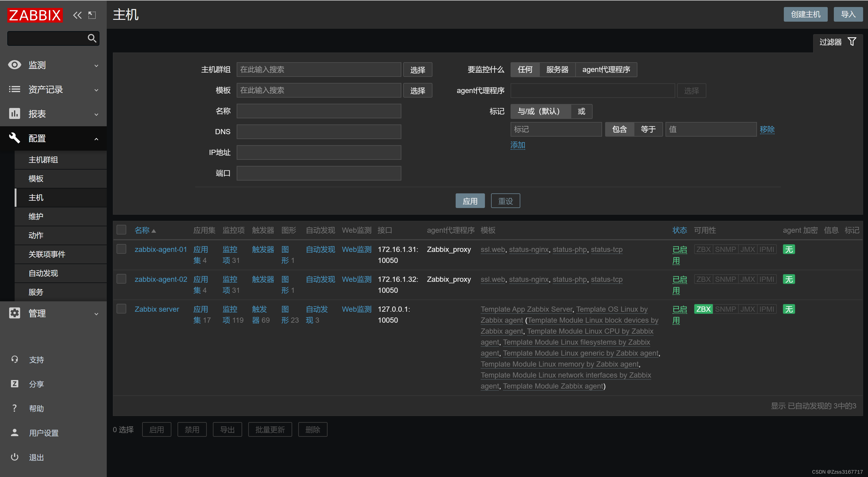Focus the 名称 filter input
The height and width of the screenshot is (477, 868).
coord(319,111)
